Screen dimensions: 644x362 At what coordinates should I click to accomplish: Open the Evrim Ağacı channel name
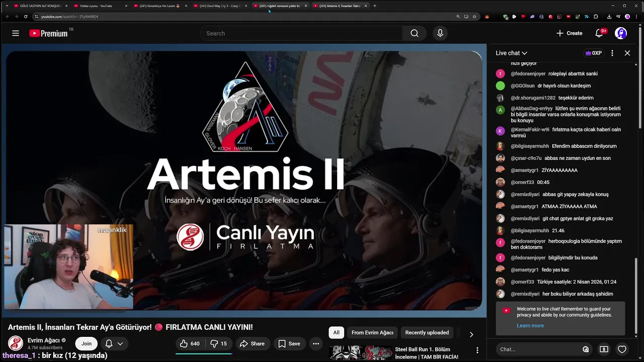click(43, 340)
